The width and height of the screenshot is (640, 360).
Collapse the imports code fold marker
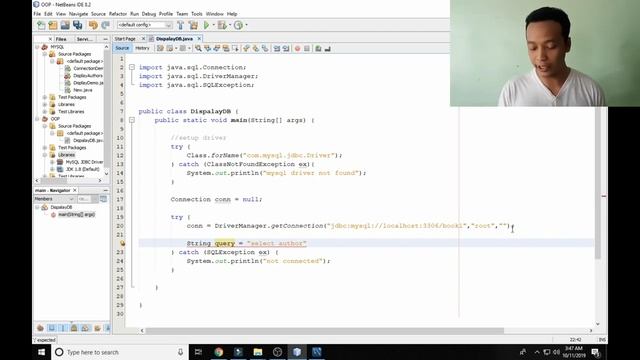131,67
